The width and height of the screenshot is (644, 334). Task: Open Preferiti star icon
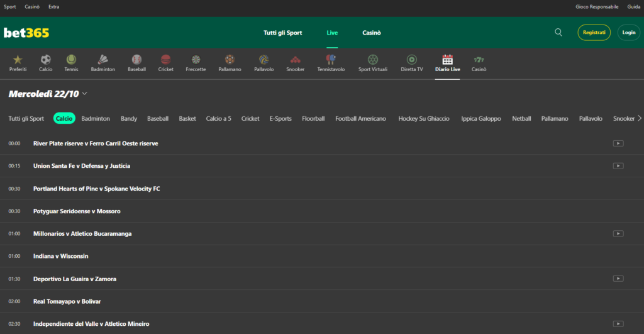click(x=18, y=60)
